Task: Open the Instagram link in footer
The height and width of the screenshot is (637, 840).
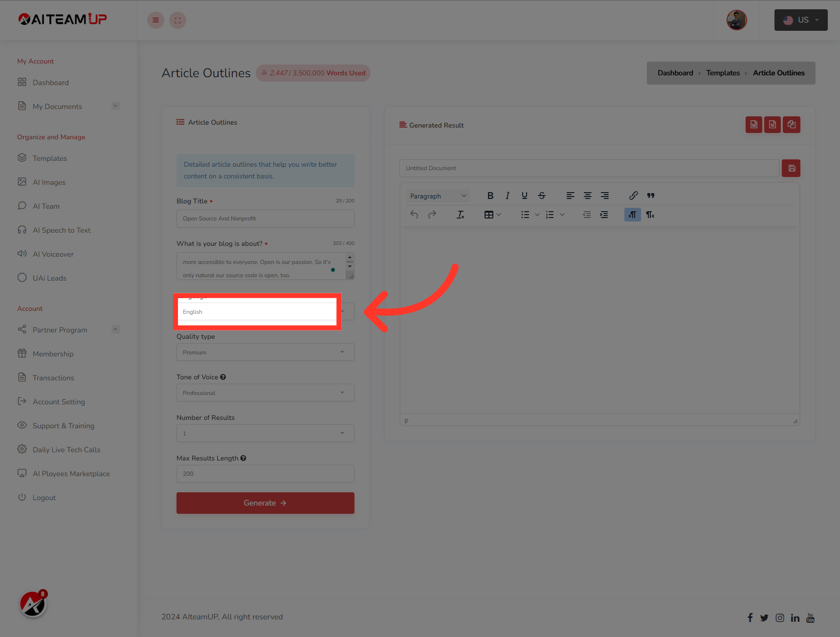Action: coord(780,618)
